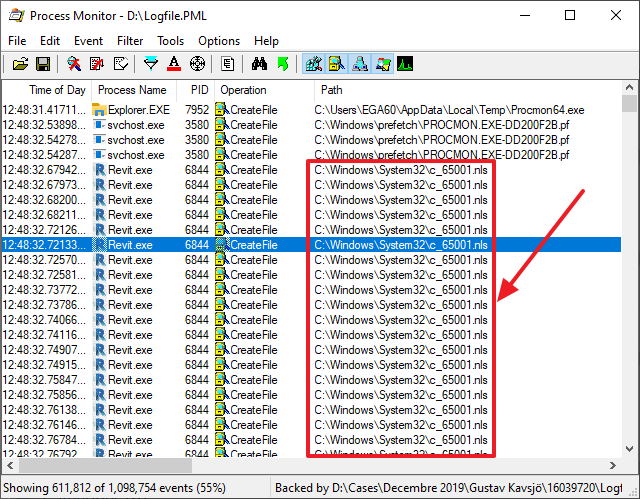Viewport: 640px width, 499px height.
Task: Click the horizontal scrollbar left arrow
Action: 10,466
